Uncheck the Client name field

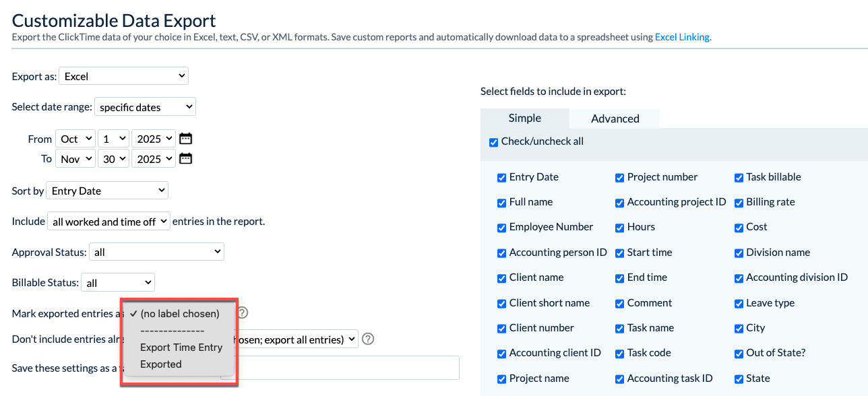pyautogui.click(x=502, y=278)
